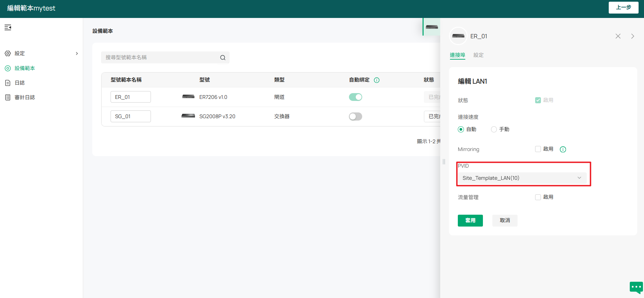This screenshot has width=644, height=298.
Task: Click the 編輯範本mytest title
Action: (31, 8)
